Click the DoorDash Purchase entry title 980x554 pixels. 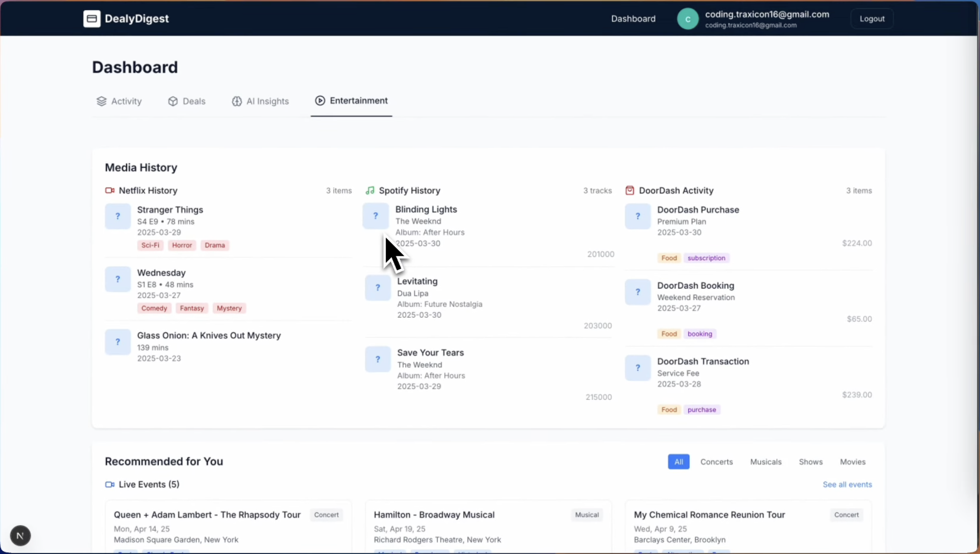pos(698,210)
